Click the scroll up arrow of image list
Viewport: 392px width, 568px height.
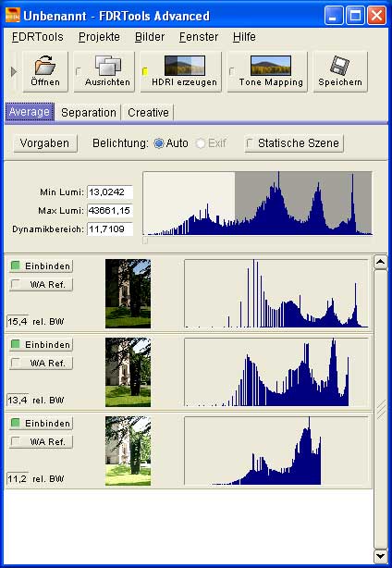click(380, 262)
